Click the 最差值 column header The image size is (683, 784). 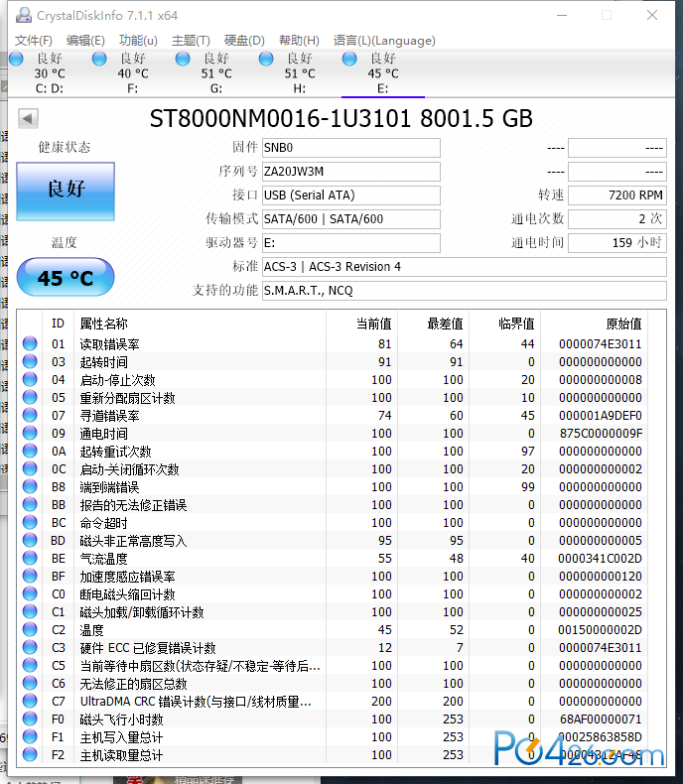(x=445, y=324)
